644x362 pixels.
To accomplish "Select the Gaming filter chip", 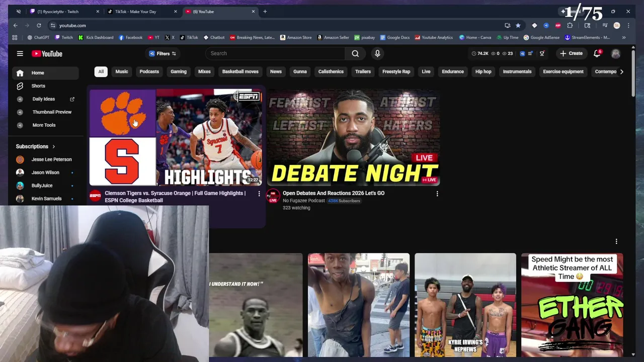I will click(x=179, y=71).
